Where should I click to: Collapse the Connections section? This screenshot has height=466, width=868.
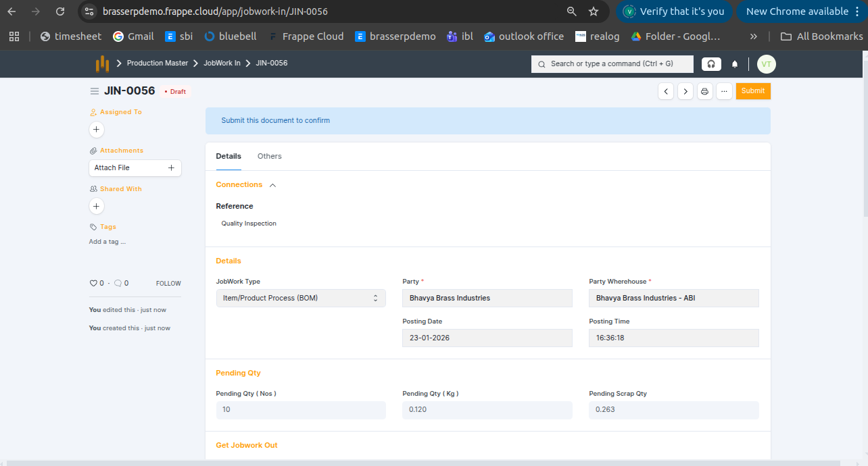point(272,185)
